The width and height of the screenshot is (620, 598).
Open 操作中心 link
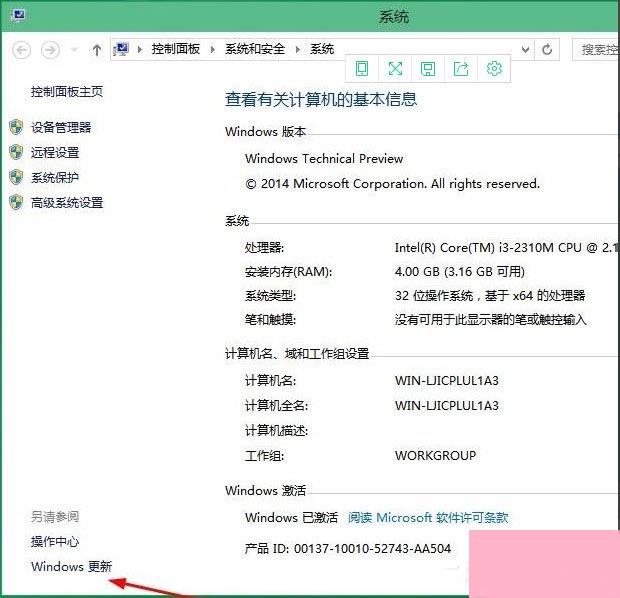coord(55,541)
